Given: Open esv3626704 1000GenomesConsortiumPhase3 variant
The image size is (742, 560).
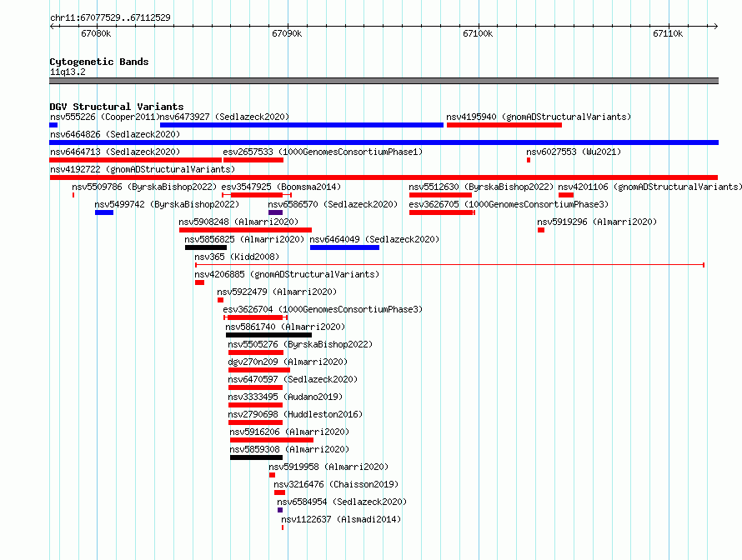Looking at the screenshot, I should click(x=323, y=309).
